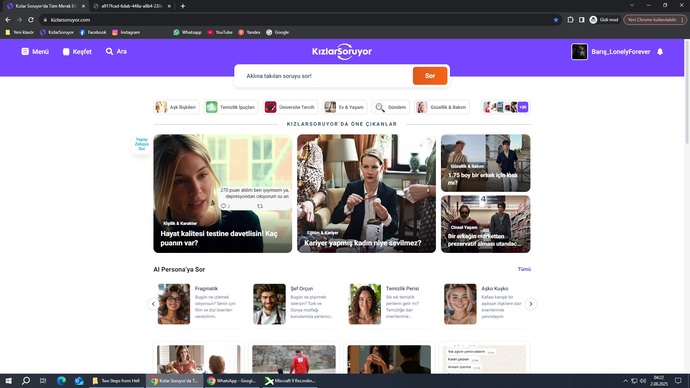
Task: Reload the page with the refresh icon
Action: click(31, 20)
